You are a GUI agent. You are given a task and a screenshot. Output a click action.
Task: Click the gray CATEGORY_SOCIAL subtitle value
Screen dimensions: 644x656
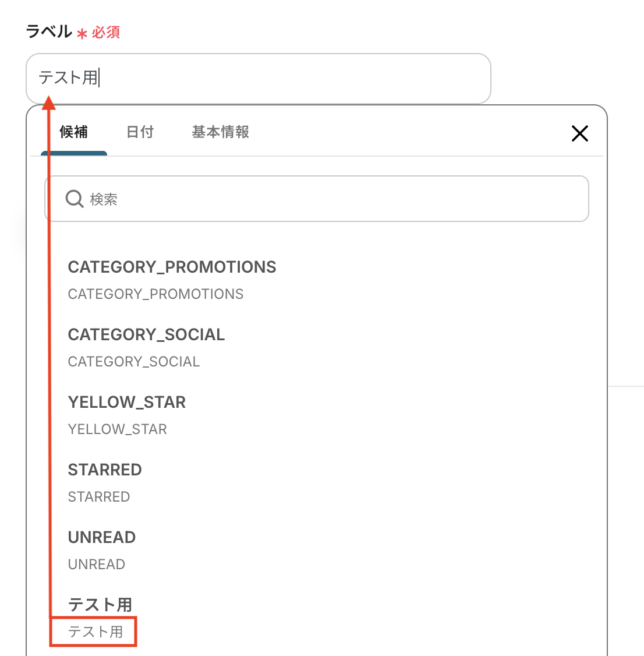134,361
